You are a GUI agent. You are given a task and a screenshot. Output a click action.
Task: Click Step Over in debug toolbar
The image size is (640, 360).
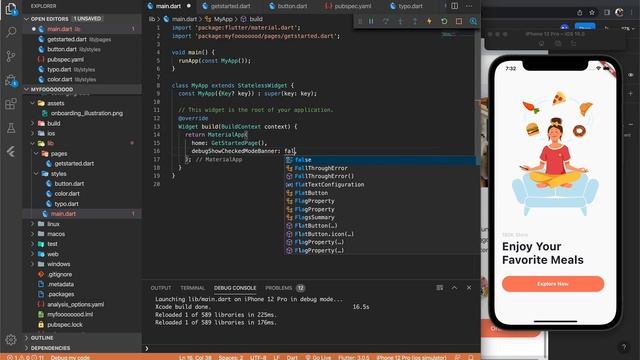(386, 21)
